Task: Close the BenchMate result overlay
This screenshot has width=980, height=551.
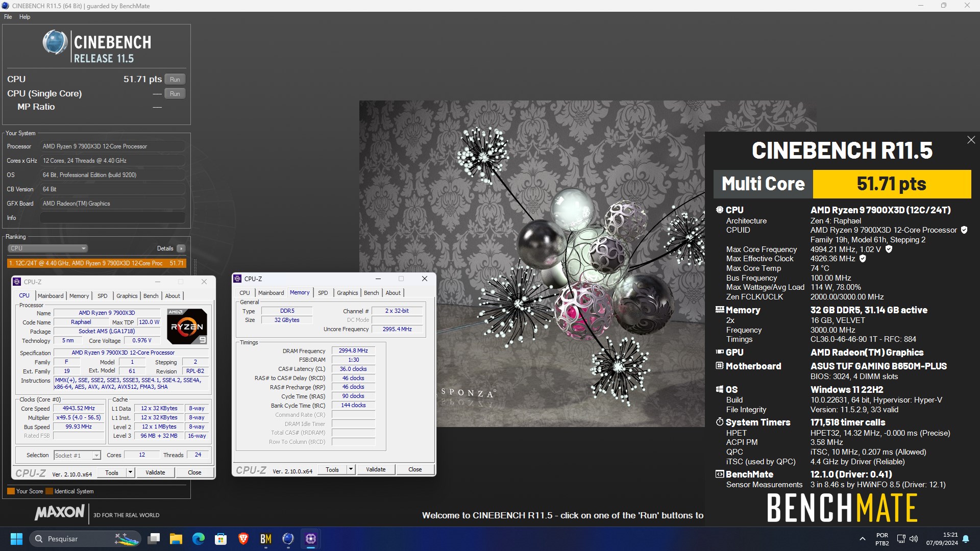Action: coord(971,140)
